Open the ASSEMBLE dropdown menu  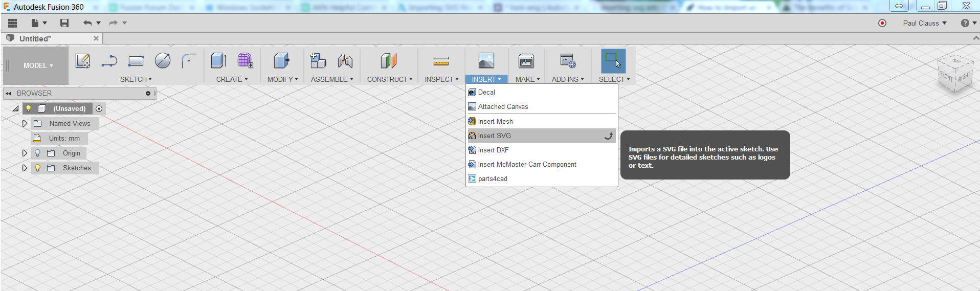click(x=332, y=79)
